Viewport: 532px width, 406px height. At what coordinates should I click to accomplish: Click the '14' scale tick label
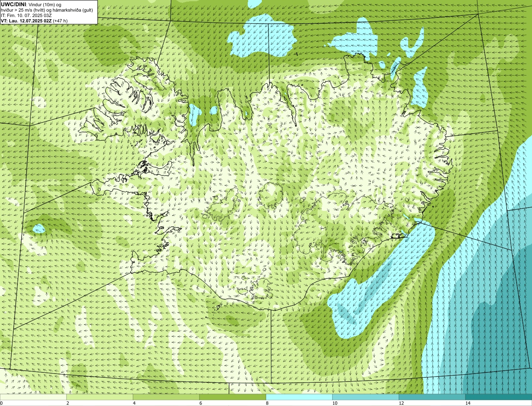[x=468, y=403]
